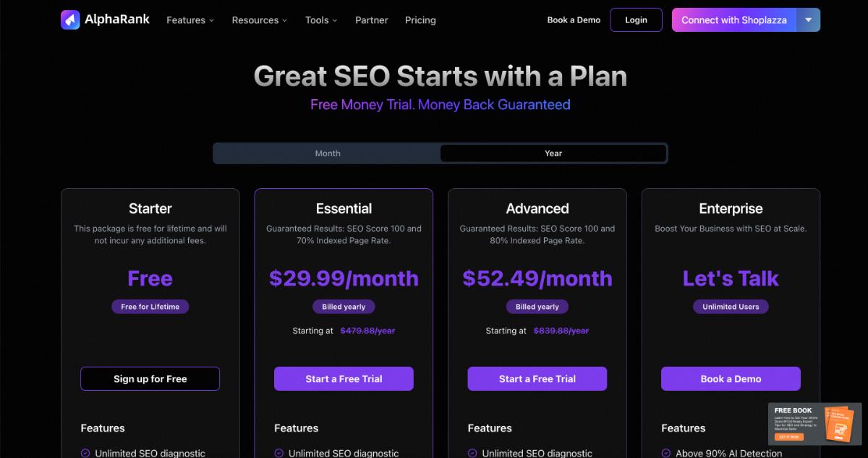
Task: Start a Free Trial for Essential plan
Action: pyautogui.click(x=344, y=378)
